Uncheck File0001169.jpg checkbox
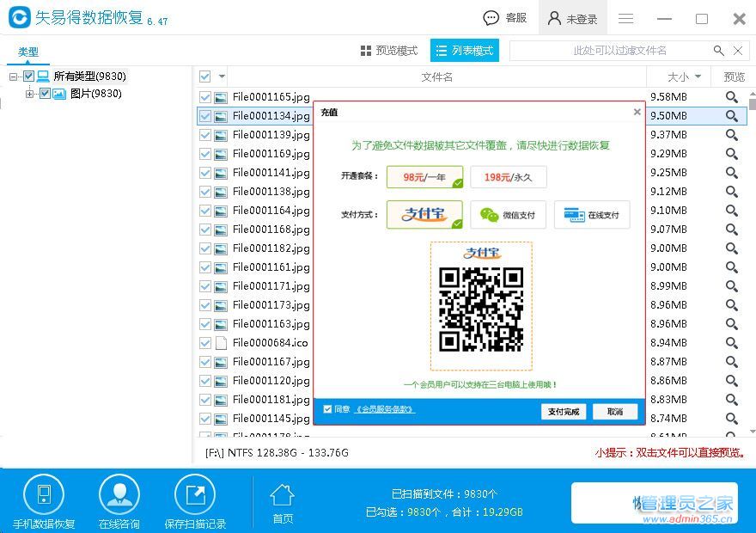The height and width of the screenshot is (533, 756). tap(205, 154)
